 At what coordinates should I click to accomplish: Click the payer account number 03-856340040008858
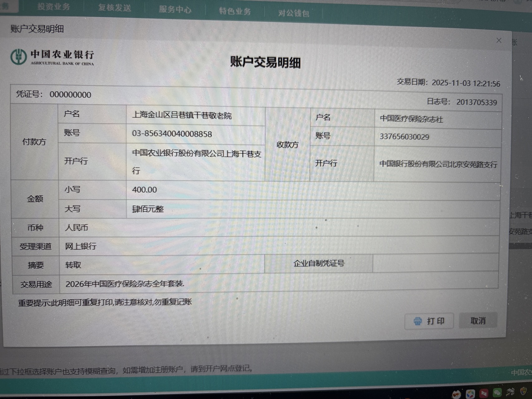click(172, 134)
